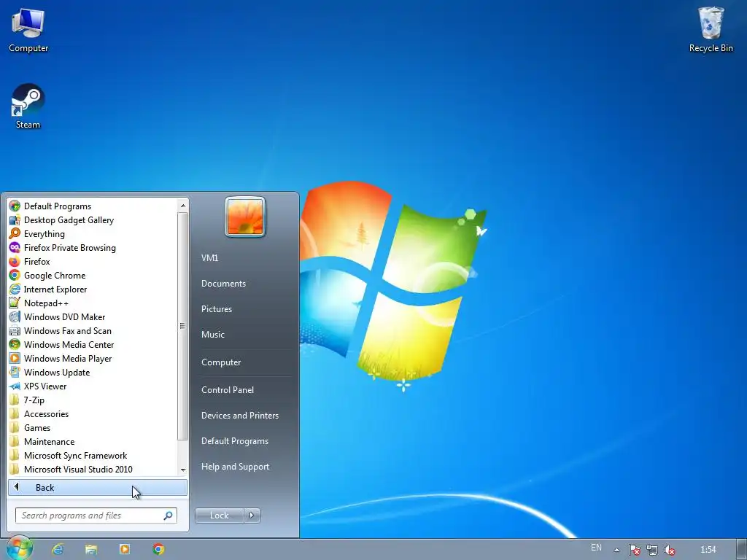Image resolution: width=747 pixels, height=560 pixels.
Task: Click the programs list scrollbar thumb
Action: pos(182,326)
